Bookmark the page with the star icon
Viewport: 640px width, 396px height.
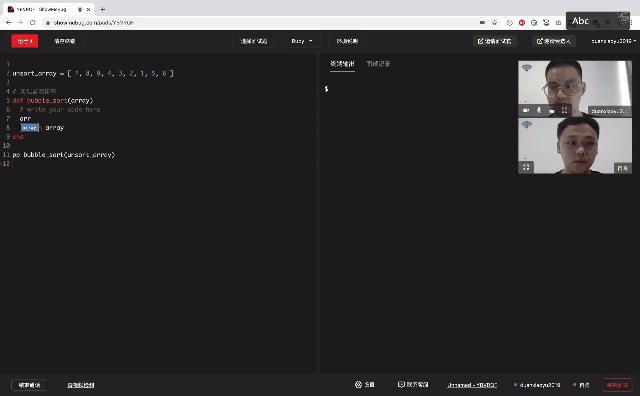tap(495, 23)
